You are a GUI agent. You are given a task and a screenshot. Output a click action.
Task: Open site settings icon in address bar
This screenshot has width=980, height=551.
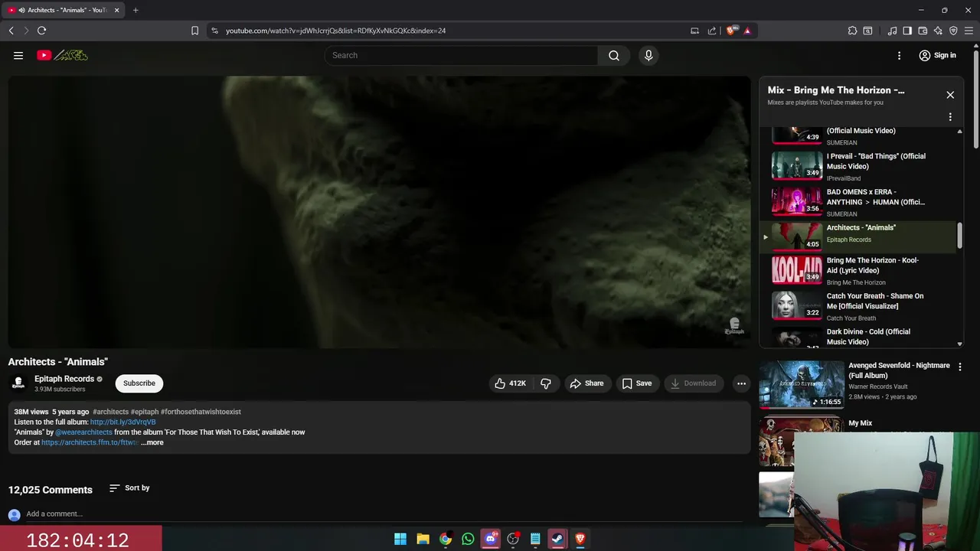214,31
